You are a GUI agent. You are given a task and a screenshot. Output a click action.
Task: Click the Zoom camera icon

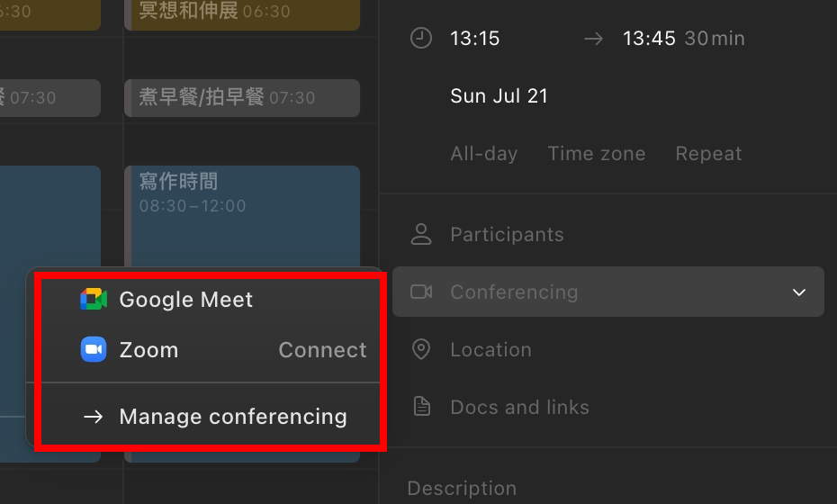tap(94, 350)
